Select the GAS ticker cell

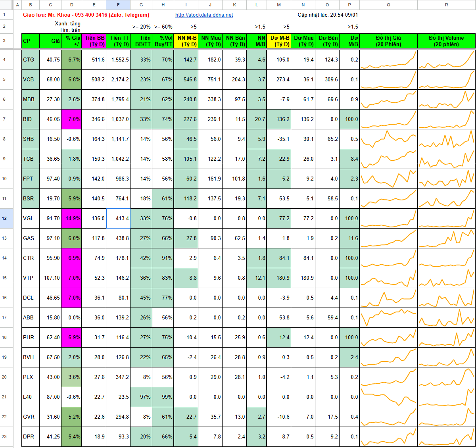pos(31,238)
